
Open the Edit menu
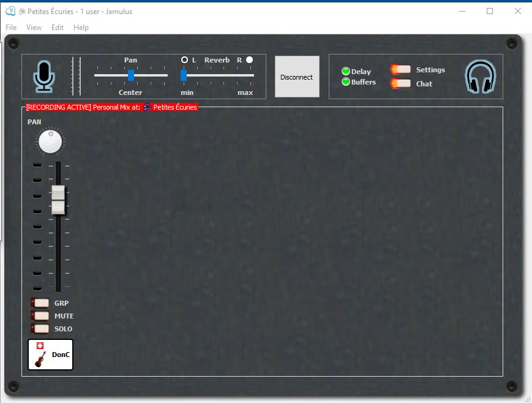(x=57, y=27)
